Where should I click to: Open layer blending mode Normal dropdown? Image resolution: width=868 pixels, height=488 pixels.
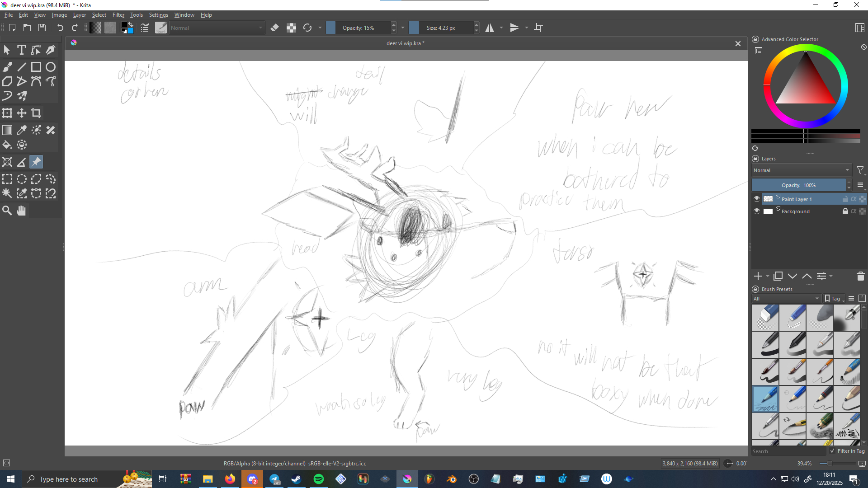(x=801, y=170)
